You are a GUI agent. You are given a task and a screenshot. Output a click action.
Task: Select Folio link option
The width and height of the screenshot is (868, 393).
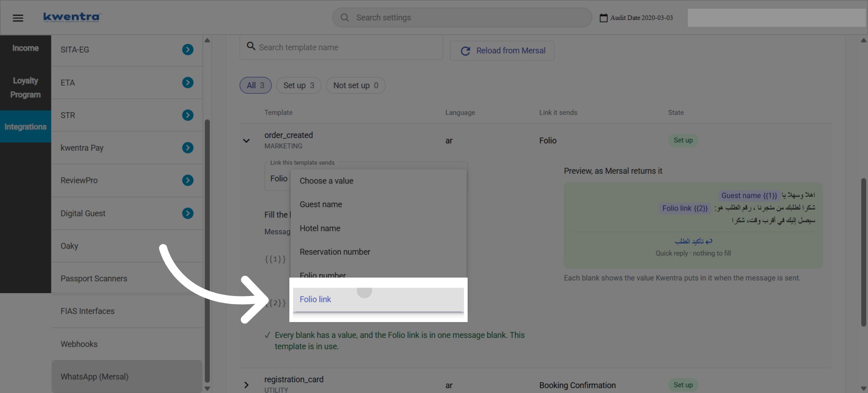378,299
